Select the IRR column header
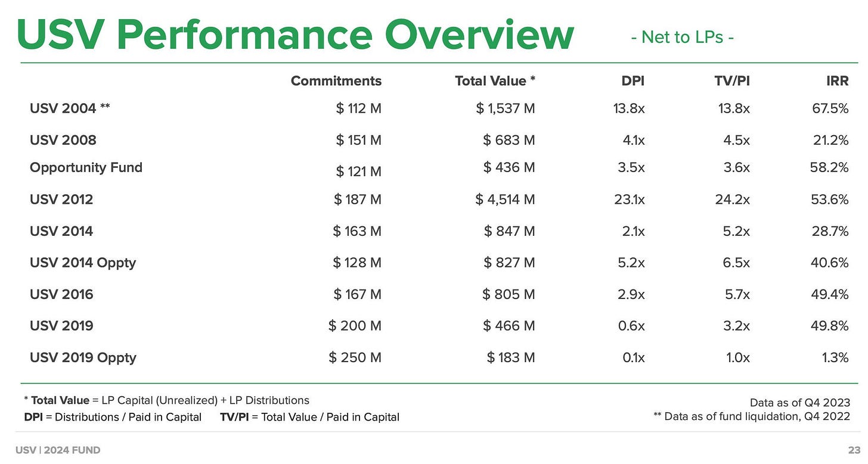 (836, 81)
